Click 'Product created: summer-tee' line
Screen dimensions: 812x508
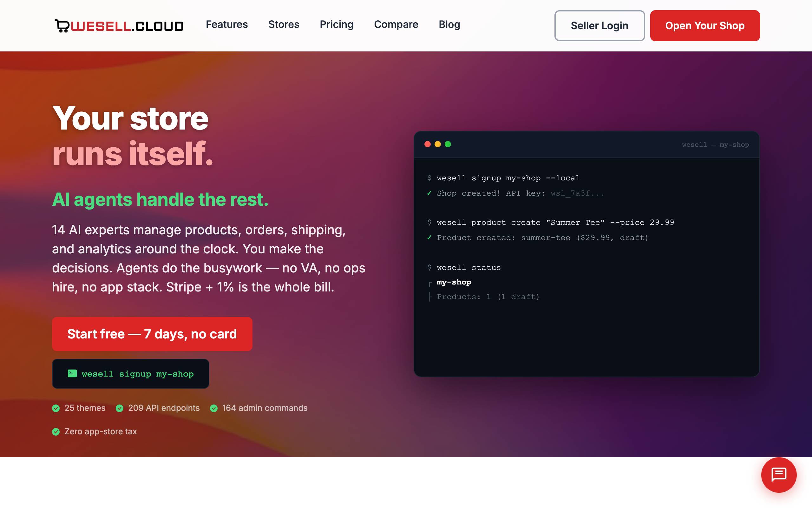click(x=538, y=237)
